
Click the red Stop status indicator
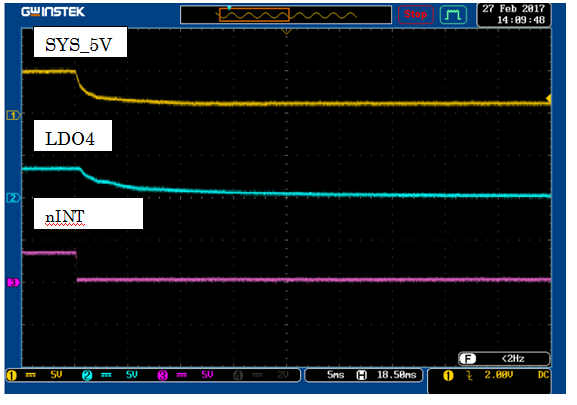(416, 15)
